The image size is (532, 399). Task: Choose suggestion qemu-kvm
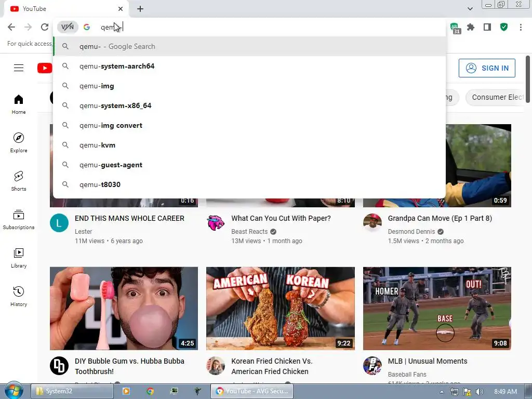point(249,145)
